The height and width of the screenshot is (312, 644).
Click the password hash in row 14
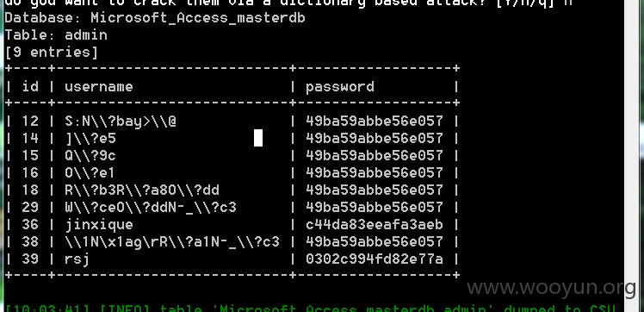[x=375, y=138]
